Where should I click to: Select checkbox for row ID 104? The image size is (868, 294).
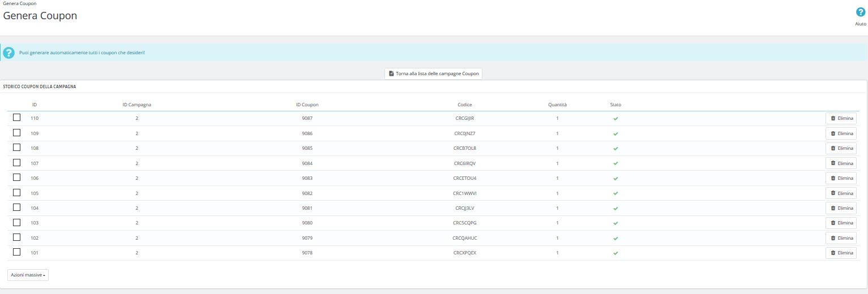(16, 207)
